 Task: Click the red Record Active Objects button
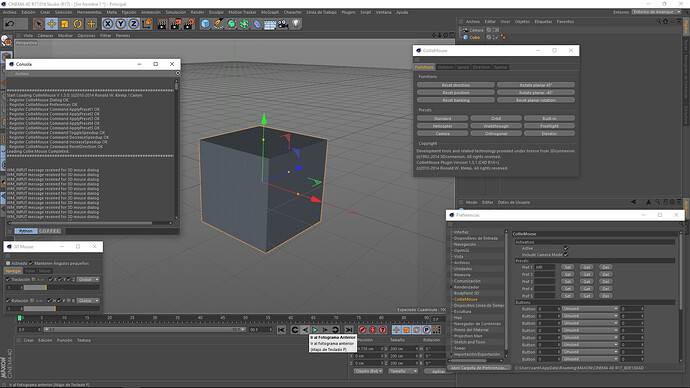pos(363,329)
